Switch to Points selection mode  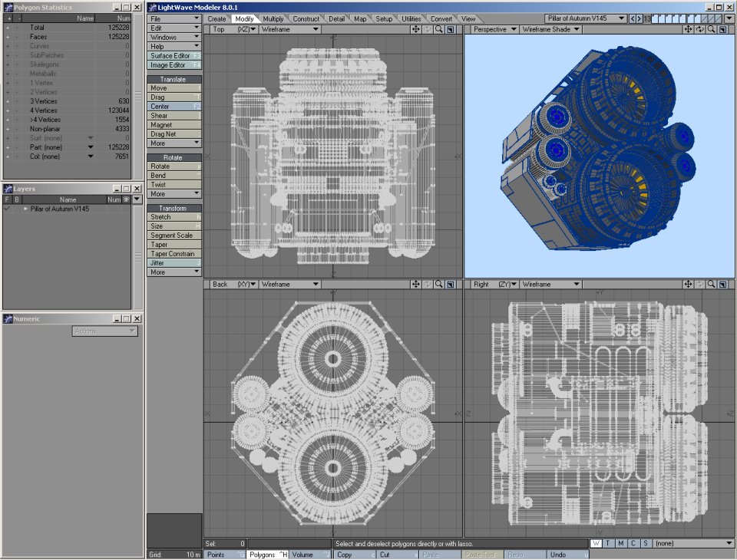coord(225,555)
